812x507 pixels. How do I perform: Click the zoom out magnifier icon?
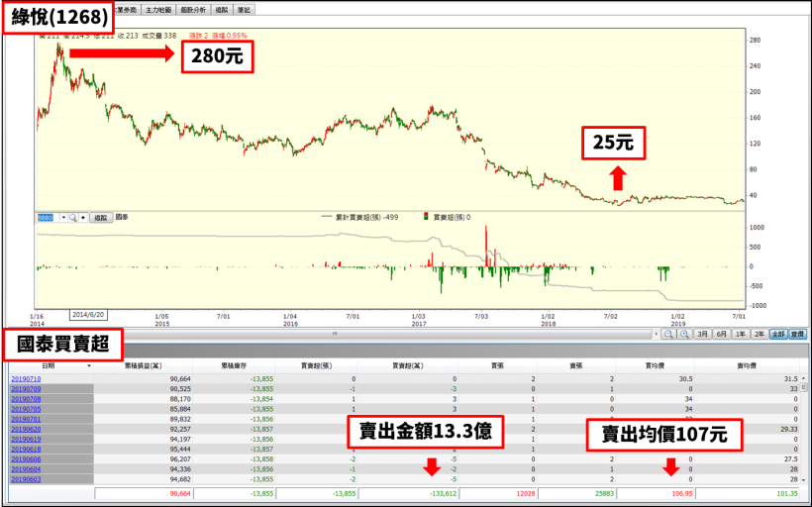[668, 335]
